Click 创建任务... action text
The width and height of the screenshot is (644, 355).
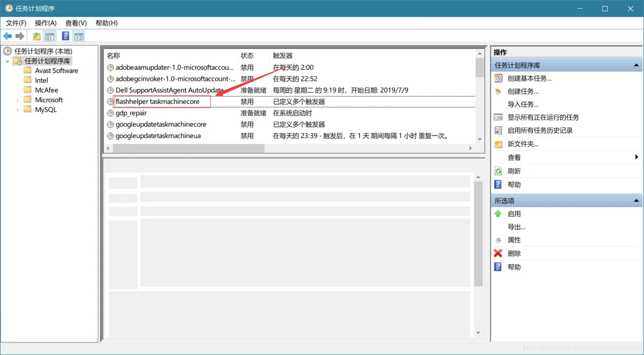pyautogui.click(x=523, y=92)
